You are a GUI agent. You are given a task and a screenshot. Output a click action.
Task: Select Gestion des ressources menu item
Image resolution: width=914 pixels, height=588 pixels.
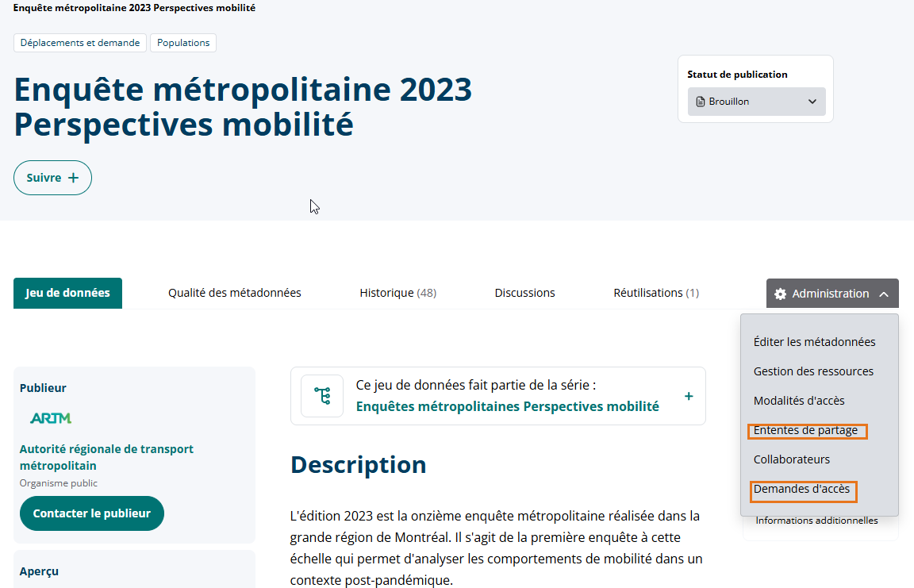(x=813, y=371)
